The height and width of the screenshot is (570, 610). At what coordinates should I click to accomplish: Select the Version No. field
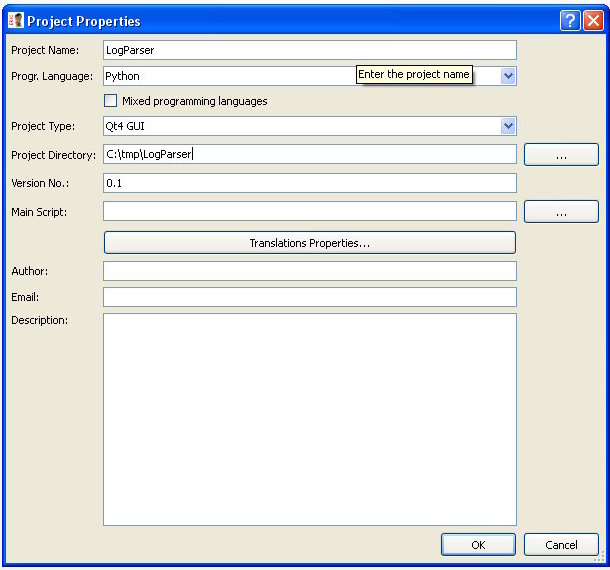click(310, 183)
